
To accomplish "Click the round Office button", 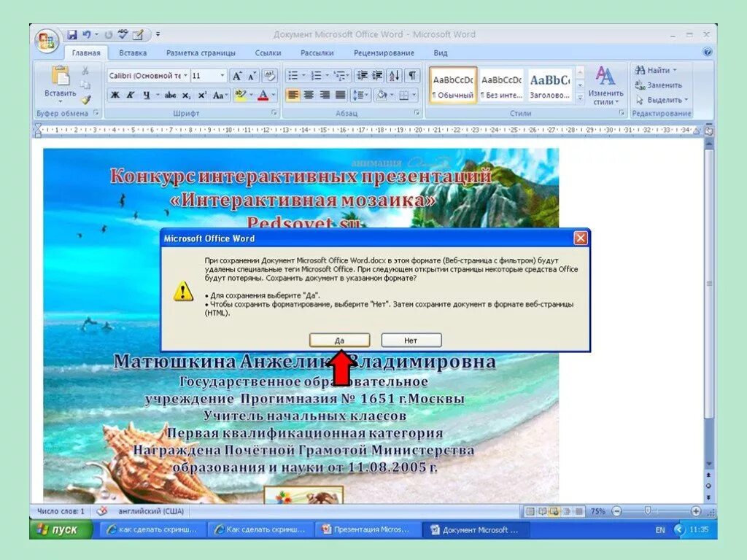I will coord(46,41).
